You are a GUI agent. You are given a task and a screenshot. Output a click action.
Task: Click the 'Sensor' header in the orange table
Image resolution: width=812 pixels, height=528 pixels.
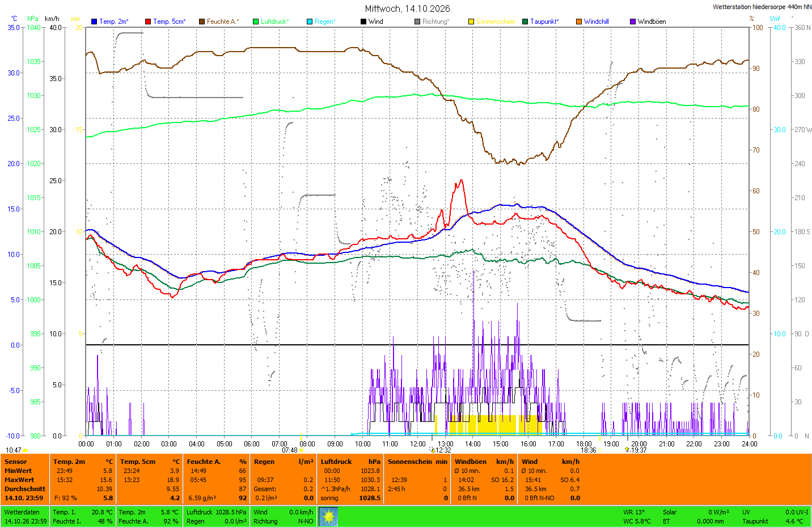16,462
